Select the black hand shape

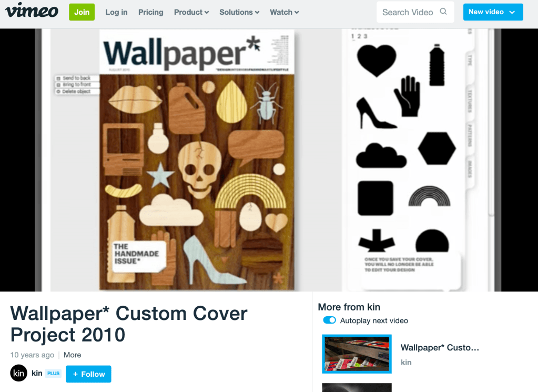(x=407, y=96)
